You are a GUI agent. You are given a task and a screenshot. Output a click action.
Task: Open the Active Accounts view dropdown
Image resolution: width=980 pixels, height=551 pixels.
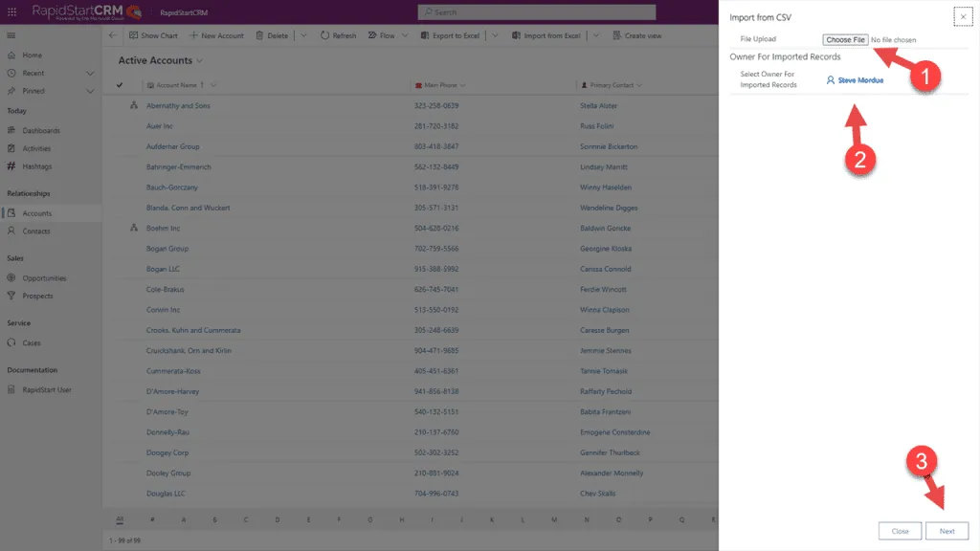click(x=197, y=59)
